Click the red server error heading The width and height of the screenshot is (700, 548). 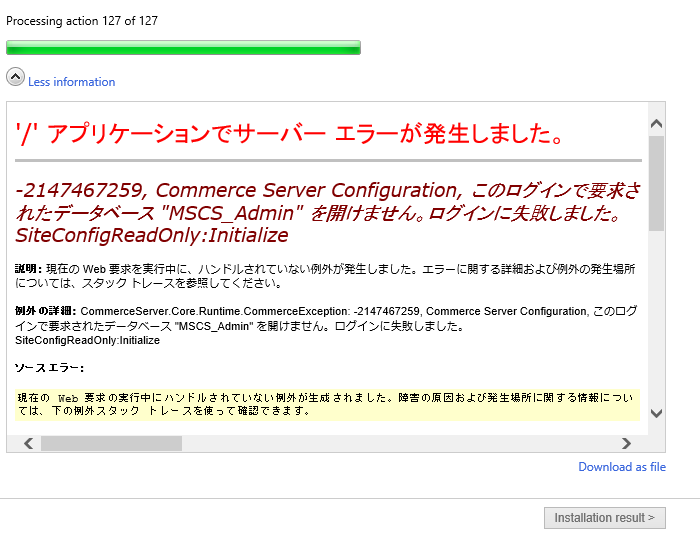coord(289,133)
